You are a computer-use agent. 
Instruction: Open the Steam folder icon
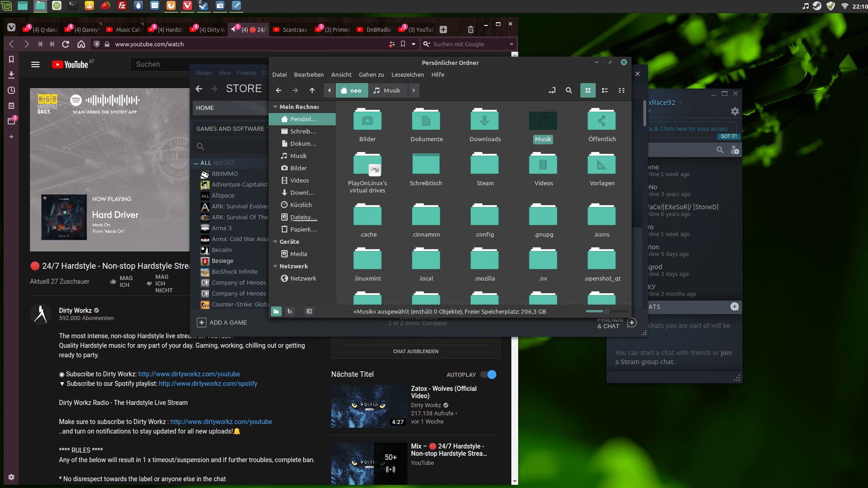(x=485, y=169)
